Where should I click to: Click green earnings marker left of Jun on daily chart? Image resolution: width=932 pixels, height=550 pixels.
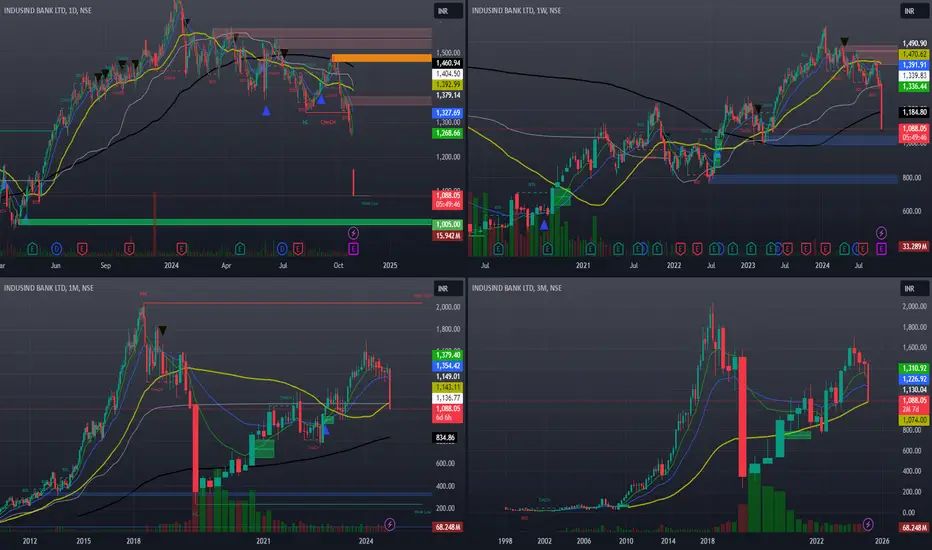(x=33, y=249)
